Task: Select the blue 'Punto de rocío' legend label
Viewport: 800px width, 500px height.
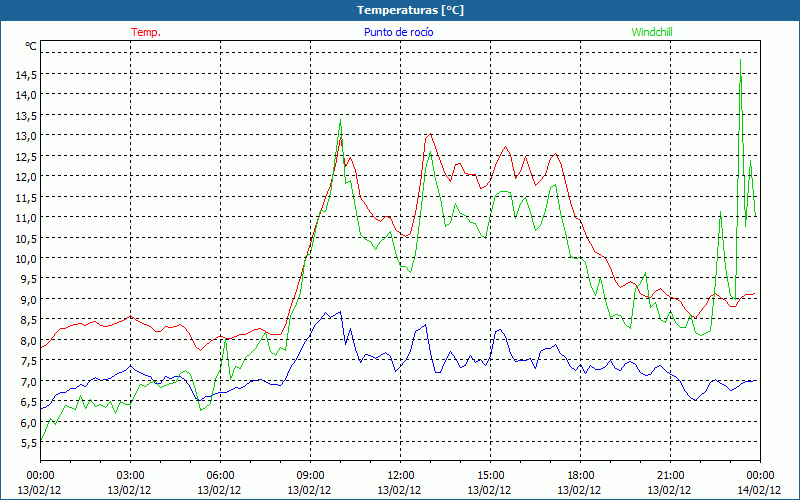Action: point(399,32)
